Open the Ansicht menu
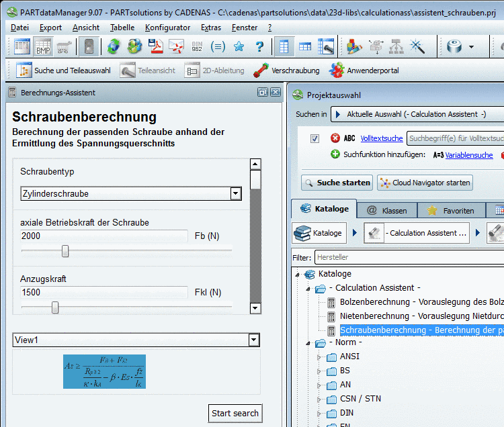Viewport: 504px width, 427px height. tap(86, 28)
